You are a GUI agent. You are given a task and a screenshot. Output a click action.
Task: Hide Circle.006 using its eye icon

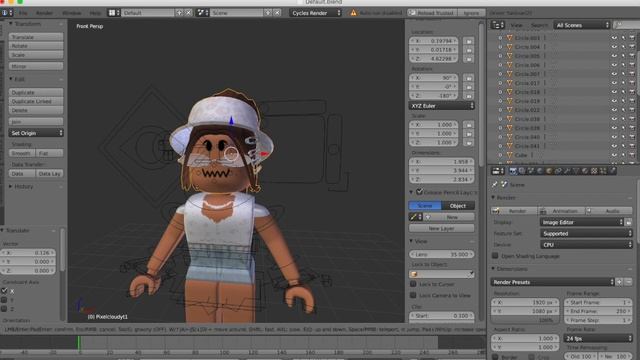coord(614,65)
